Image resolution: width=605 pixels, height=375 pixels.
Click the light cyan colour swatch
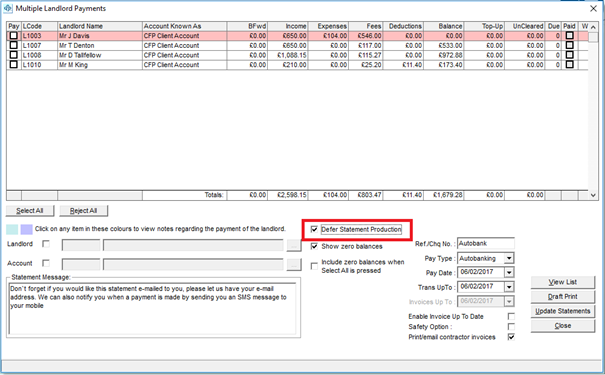[x=12, y=229]
